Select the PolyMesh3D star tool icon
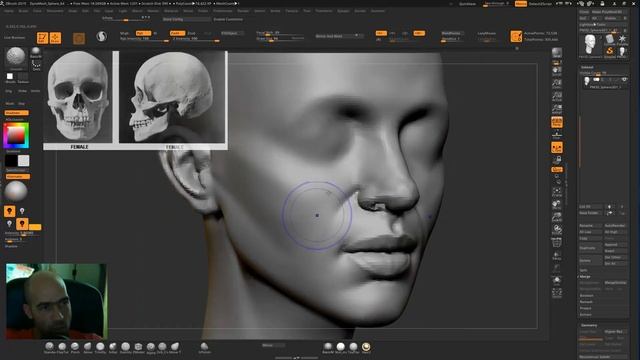This screenshot has height=360, width=640. pyautogui.click(x=622, y=40)
